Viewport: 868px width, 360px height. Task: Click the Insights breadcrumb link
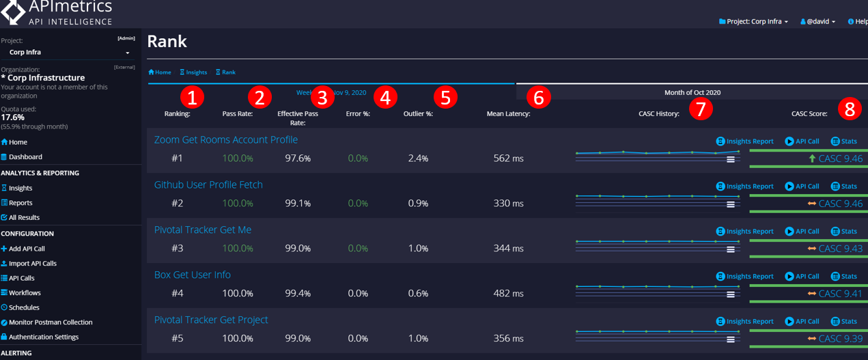point(193,72)
